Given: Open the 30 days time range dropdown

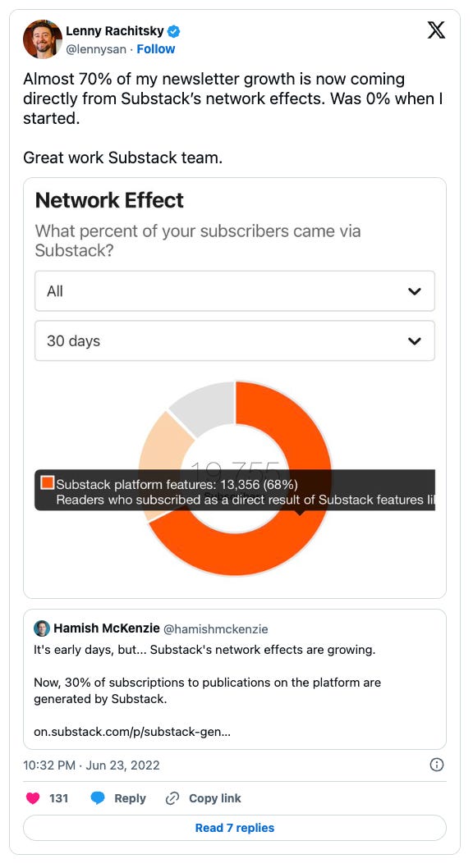Looking at the screenshot, I should pyautogui.click(x=235, y=340).
